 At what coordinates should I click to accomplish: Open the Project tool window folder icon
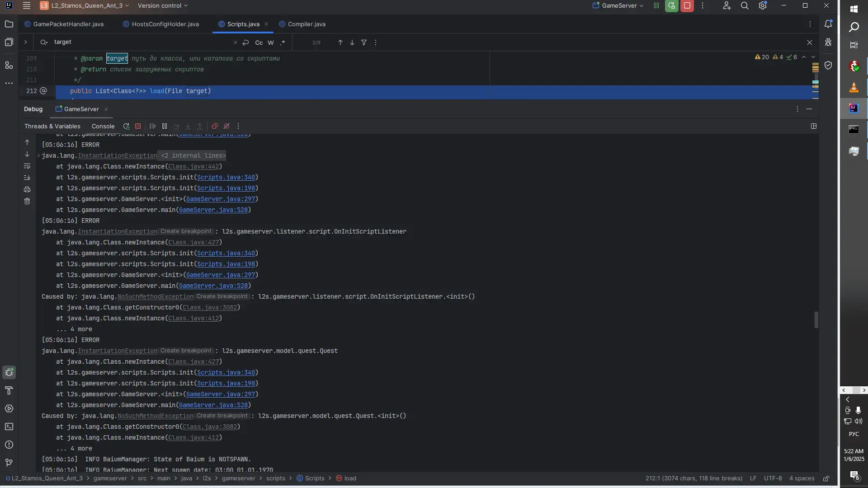(x=9, y=24)
